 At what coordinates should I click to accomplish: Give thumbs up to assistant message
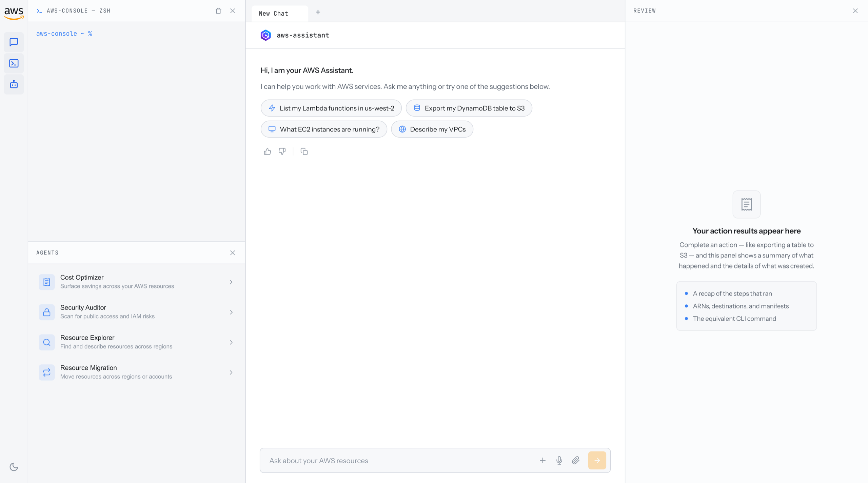point(268,152)
